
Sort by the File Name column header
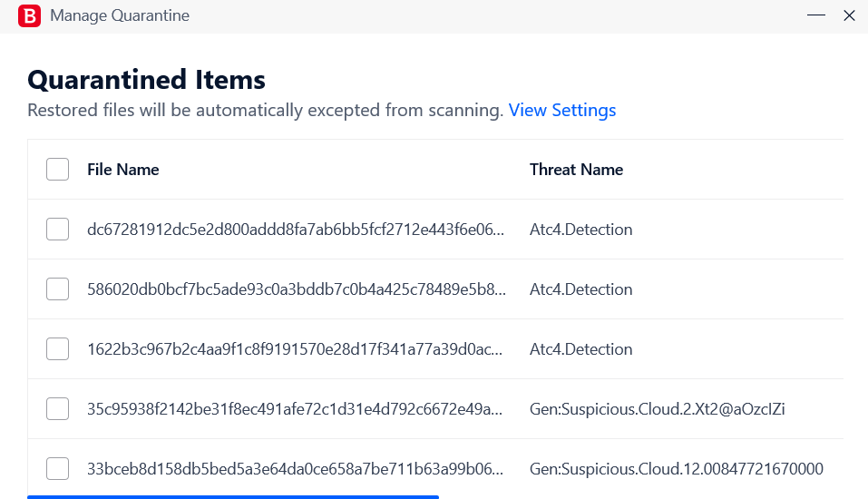(x=122, y=170)
